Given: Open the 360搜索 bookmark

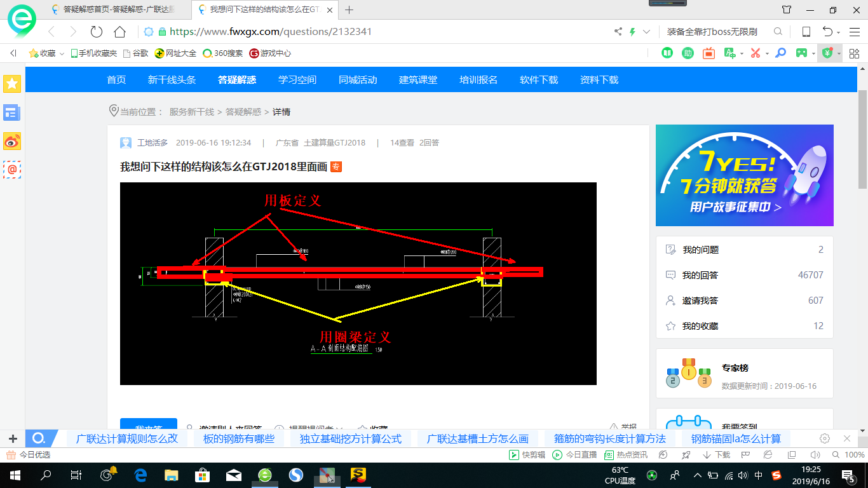Looking at the screenshot, I should point(223,53).
